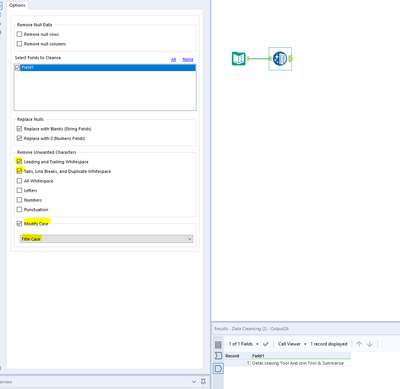400x389 pixels.
Task: Uncheck Field1 in fields to cleanse
Action: pos(17,67)
